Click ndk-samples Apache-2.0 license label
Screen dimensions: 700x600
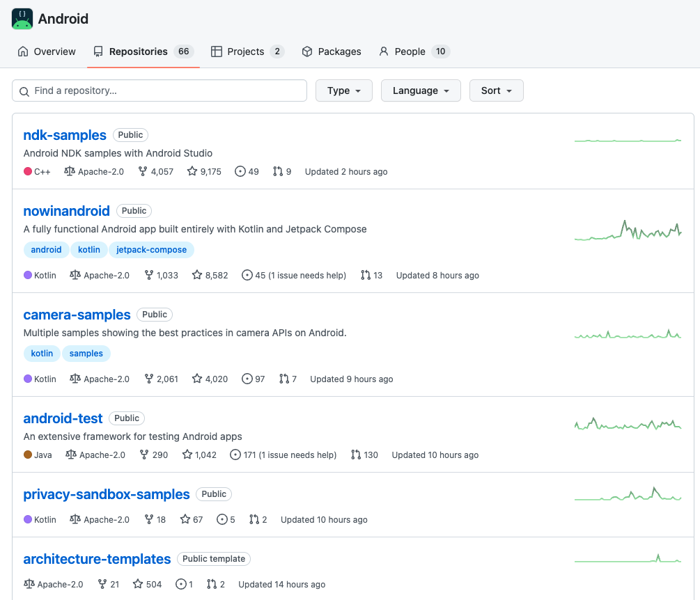click(94, 172)
